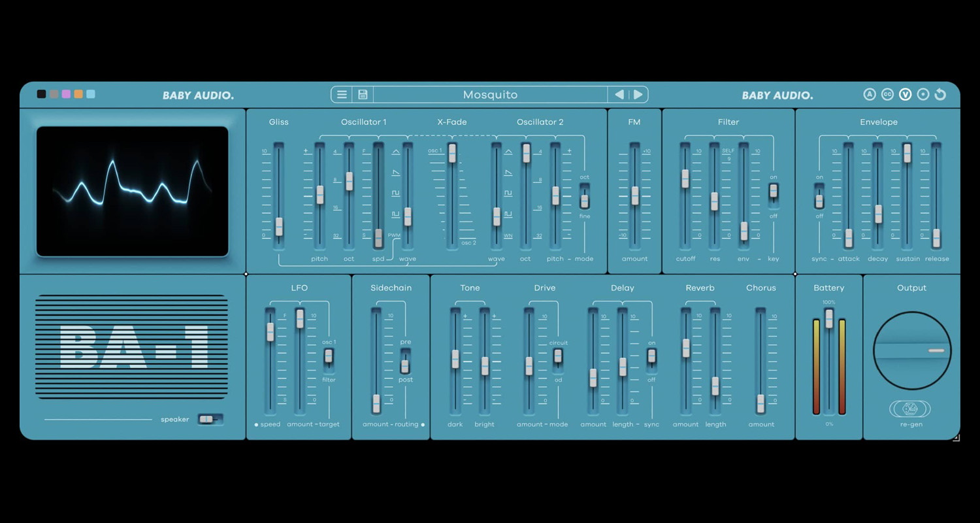Select the light blue theme swatch
The height and width of the screenshot is (523, 980).
click(x=91, y=94)
